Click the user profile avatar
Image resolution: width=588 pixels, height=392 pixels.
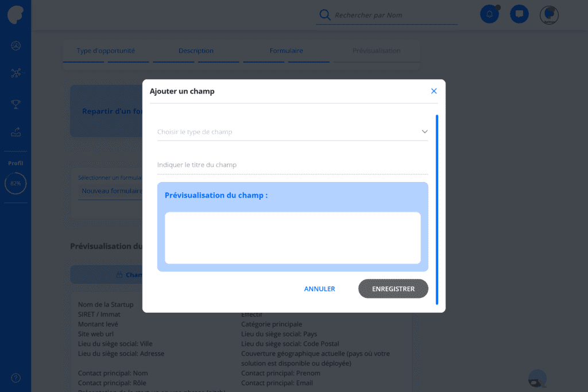pos(549,15)
